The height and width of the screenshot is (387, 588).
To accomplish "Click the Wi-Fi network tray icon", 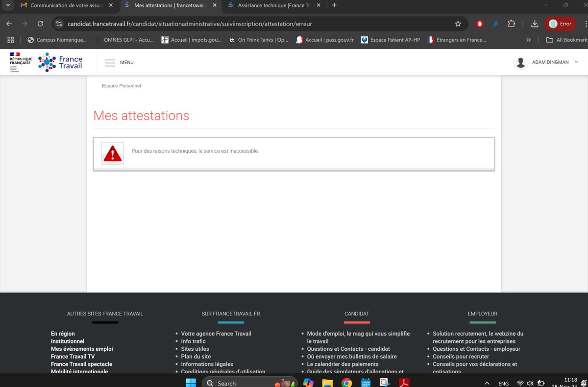I will click(x=520, y=383).
